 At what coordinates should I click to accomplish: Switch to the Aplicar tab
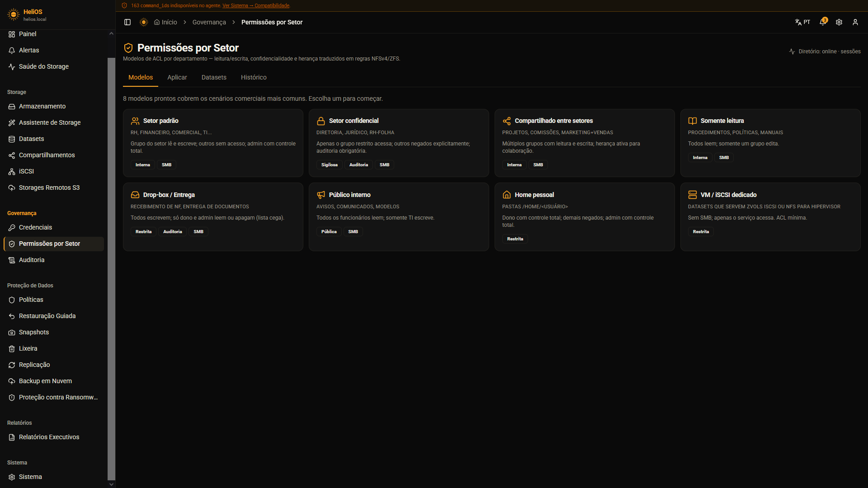click(x=177, y=77)
